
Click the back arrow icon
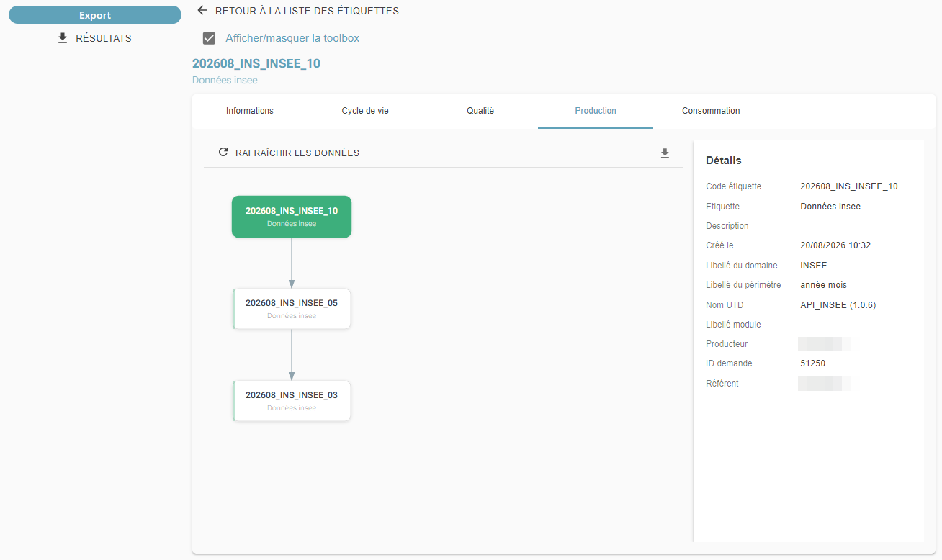click(x=202, y=11)
